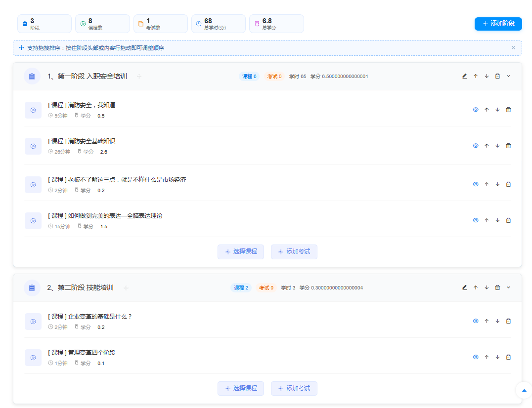The image size is (532, 408).
Task: Collapse the 第二阶段 stage panel
Action: [x=508, y=287]
